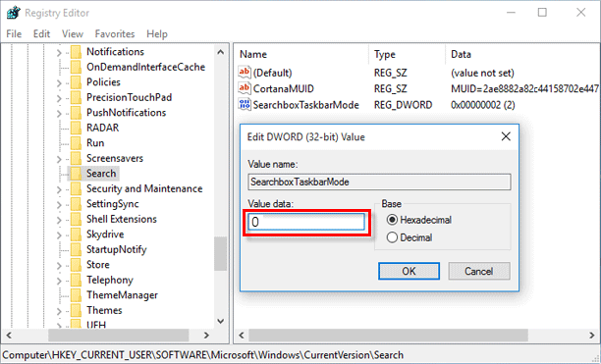Screen dimensions: 601x364
Task: Click the OnDemandInterfaceCache folder icon
Action: click(x=76, y=67)
